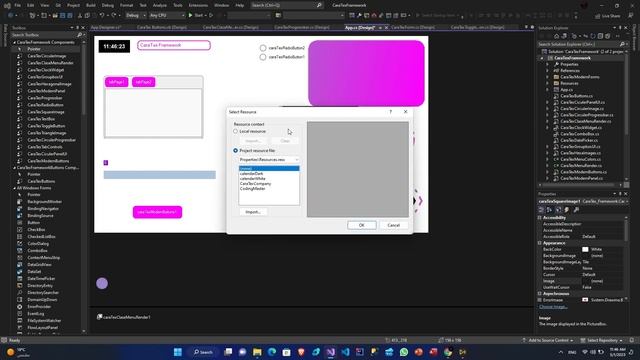Click the Live Share button
This screenshot has width=640, height=360.
(x=608, y=16)
